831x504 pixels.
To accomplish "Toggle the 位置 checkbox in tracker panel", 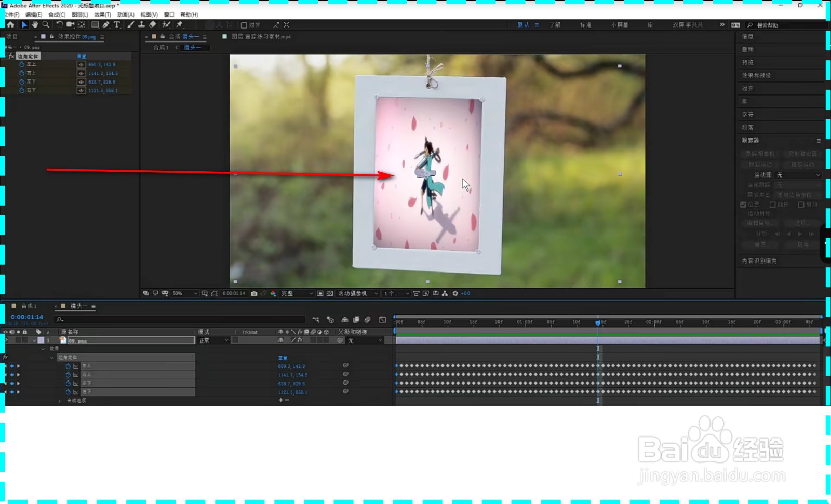I will pyautogui.click(x=743, y=205).
